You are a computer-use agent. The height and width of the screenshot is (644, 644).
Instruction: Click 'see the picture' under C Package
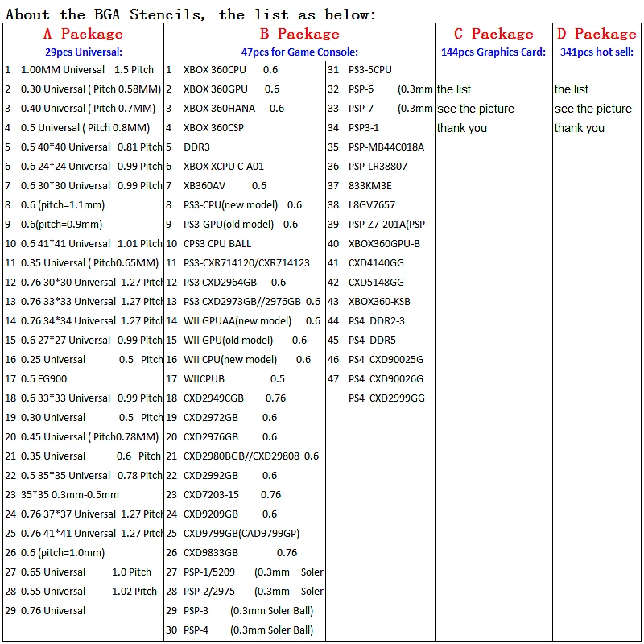click(x=476, y=109)
